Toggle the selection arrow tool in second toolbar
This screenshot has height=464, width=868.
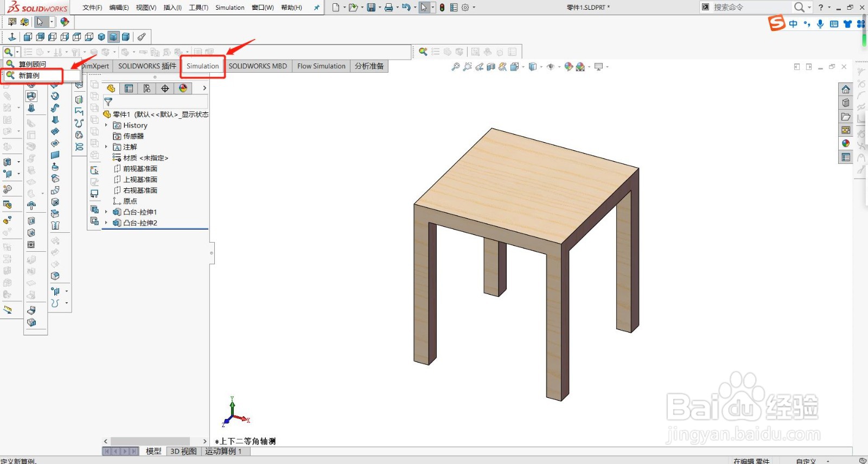(x=40, y=22)
